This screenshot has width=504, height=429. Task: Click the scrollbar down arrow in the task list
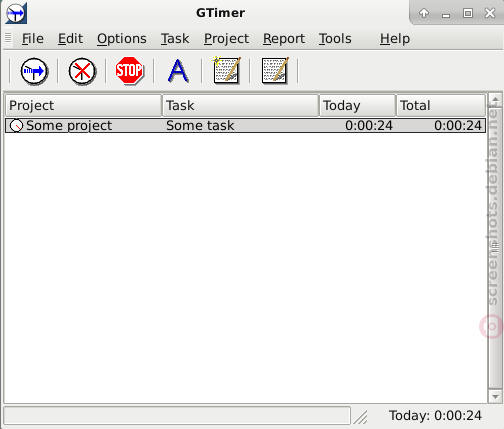(x=495, y=397)
